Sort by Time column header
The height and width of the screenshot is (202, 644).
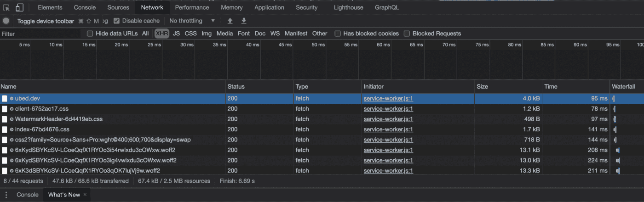tap(576, 86)
